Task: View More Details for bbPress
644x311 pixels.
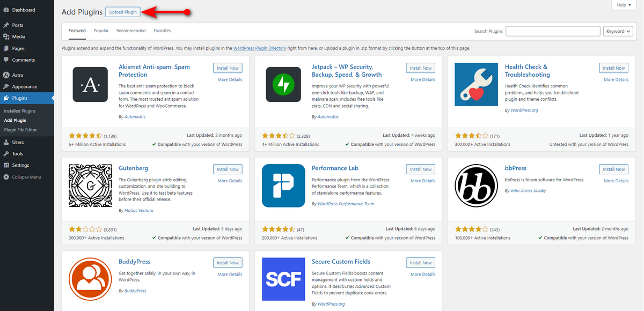Action: pos(616,181)
